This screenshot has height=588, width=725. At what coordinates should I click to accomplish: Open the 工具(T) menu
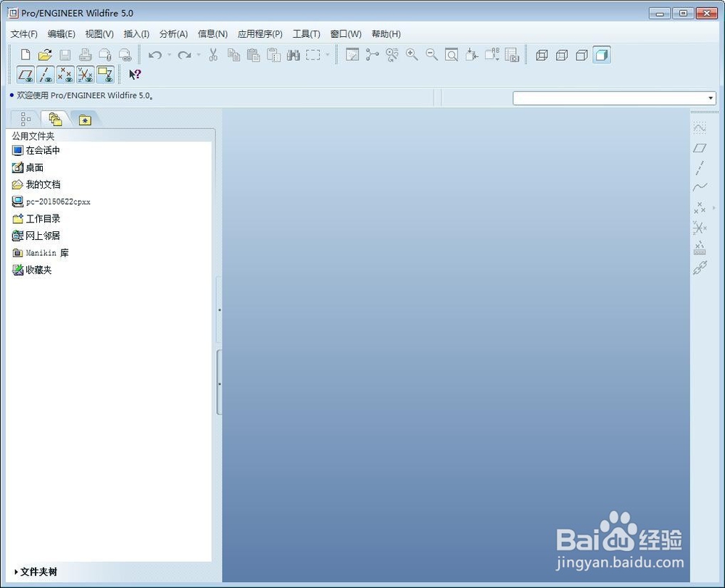pyautogui.click(x=307, y=34)
